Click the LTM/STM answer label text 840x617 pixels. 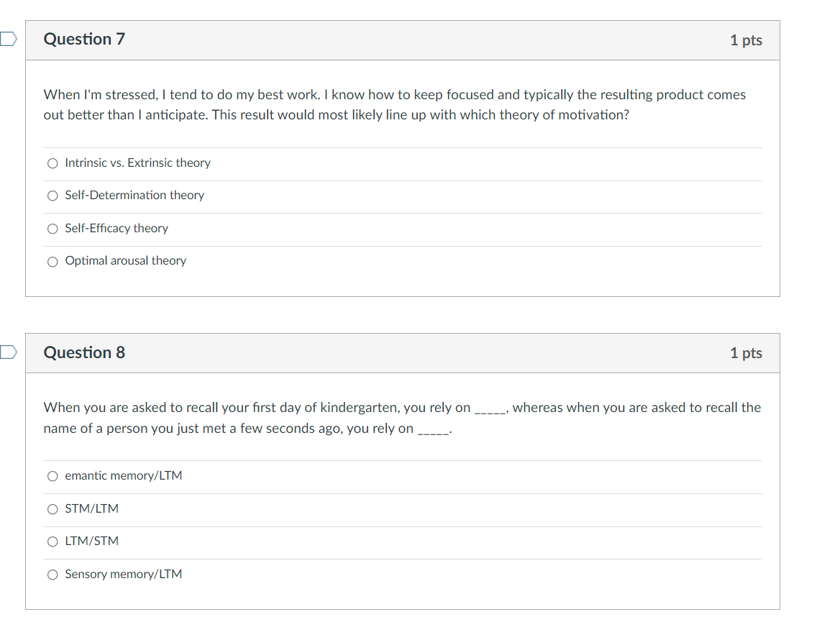[x=91, y=541]
